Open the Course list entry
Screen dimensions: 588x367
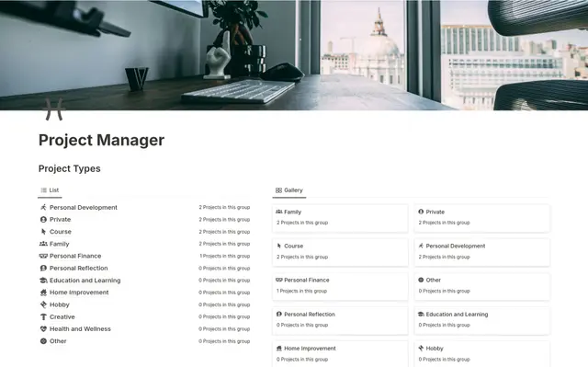coord(61,232)
